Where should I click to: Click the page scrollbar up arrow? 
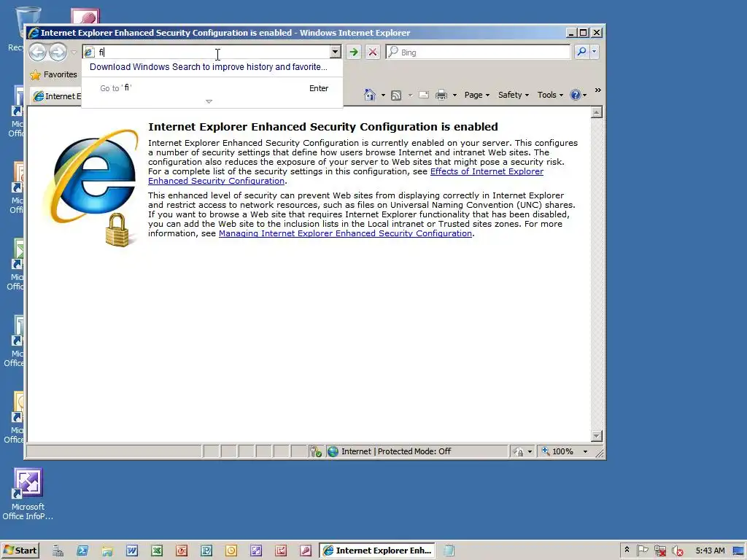pos(597,112)
